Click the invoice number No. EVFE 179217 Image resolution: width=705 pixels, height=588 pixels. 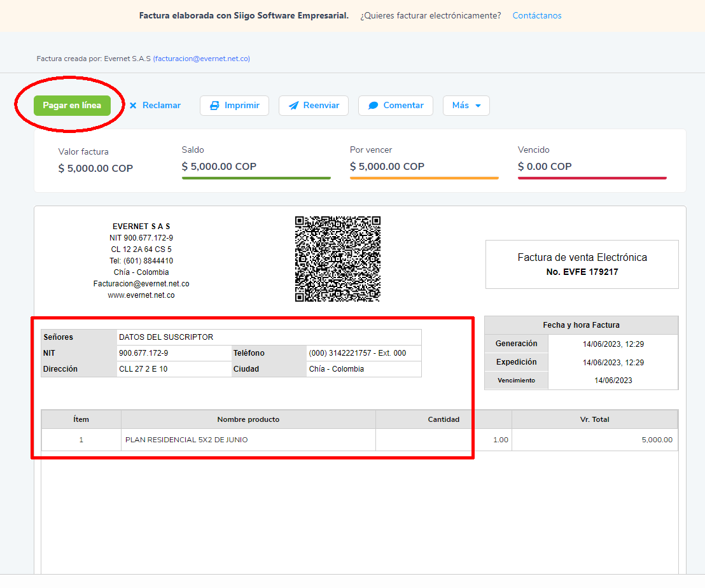click(582, 272)
